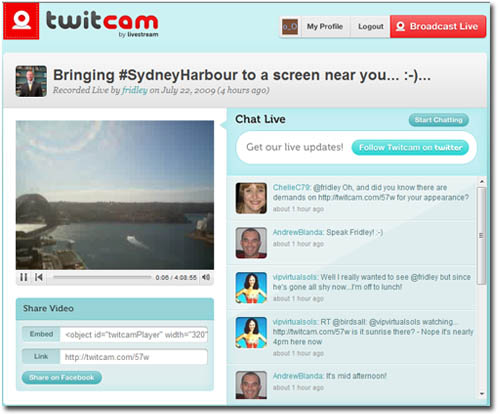Viewport: 500px width, 414px height.
Task: Open AndrewBlanda name on 'mid afternoon' message
Action: (x=298, y=376)
